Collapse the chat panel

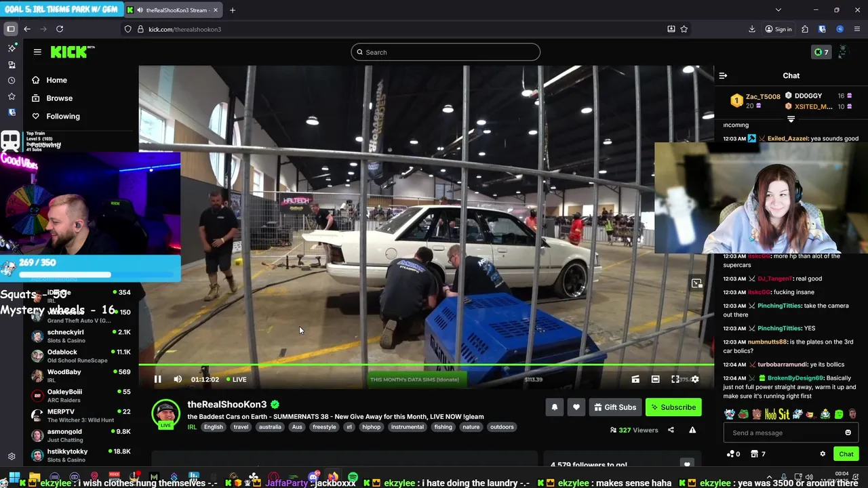723,76
